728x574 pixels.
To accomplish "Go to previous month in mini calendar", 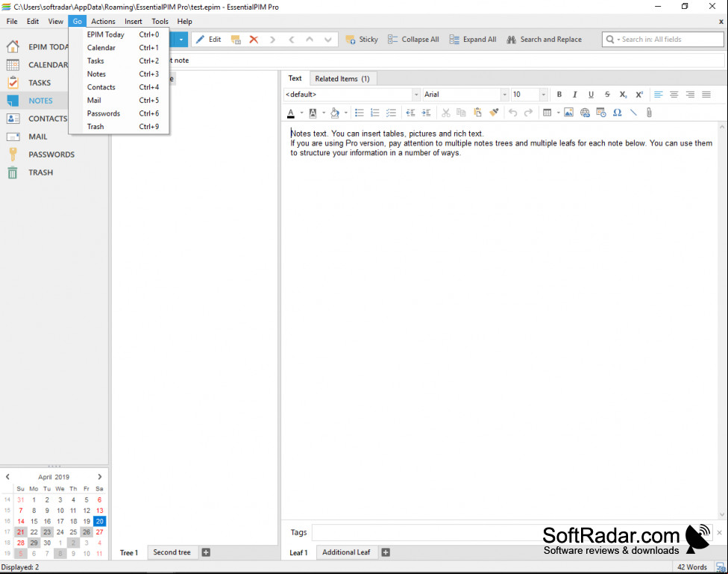I will 8,477.
